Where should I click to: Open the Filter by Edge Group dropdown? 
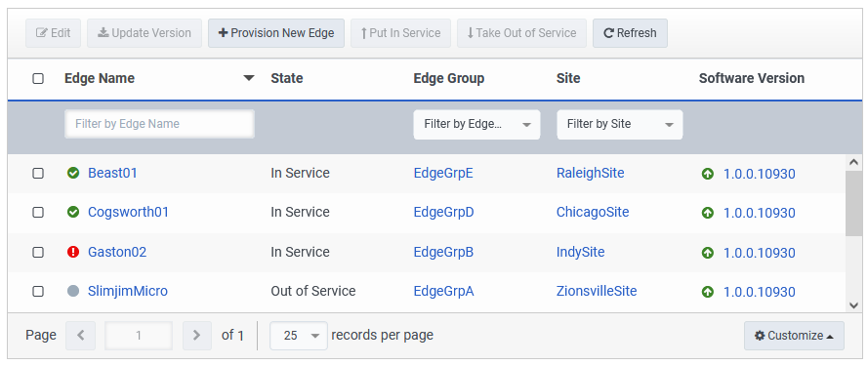pyautogui.click(x=476, y=125)
